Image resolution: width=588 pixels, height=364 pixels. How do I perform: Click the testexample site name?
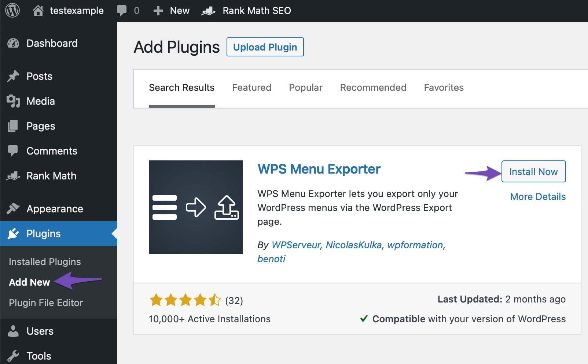pos(77,11)
